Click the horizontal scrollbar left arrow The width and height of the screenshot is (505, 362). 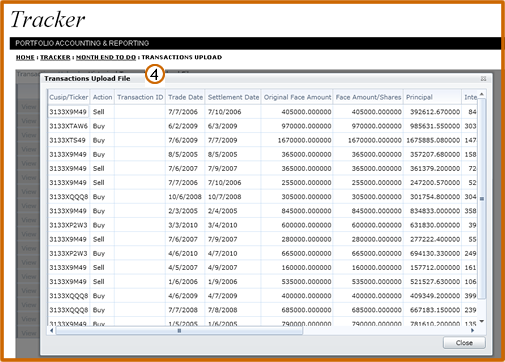point(51,331)
